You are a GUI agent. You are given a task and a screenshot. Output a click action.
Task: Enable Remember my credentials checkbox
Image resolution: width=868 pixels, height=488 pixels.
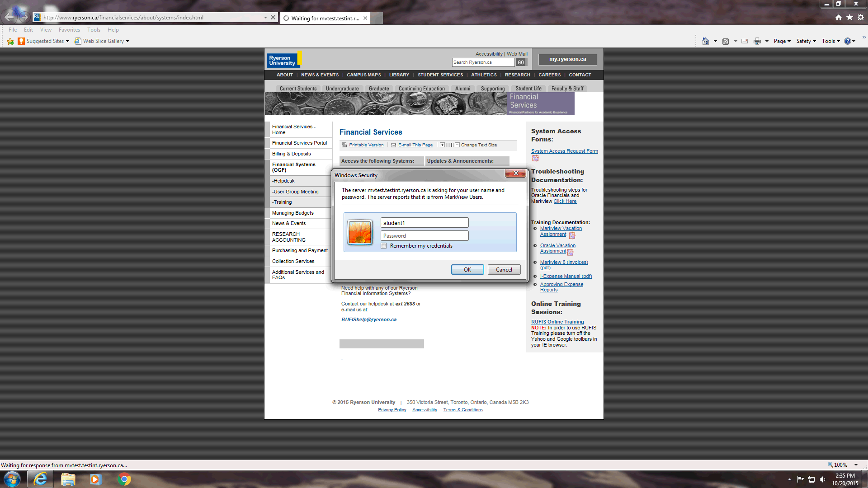pos(384,246)
